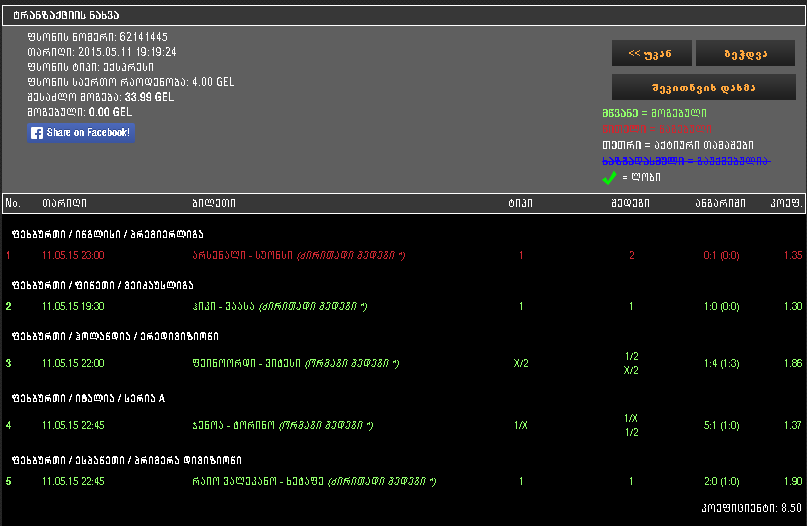Open the კიპი - ვაასა match row
The image size is (807, 526).
tap(404, 306)
